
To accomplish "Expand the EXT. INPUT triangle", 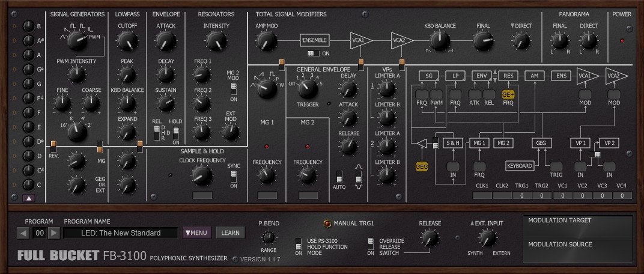I will tap(472, 224).
